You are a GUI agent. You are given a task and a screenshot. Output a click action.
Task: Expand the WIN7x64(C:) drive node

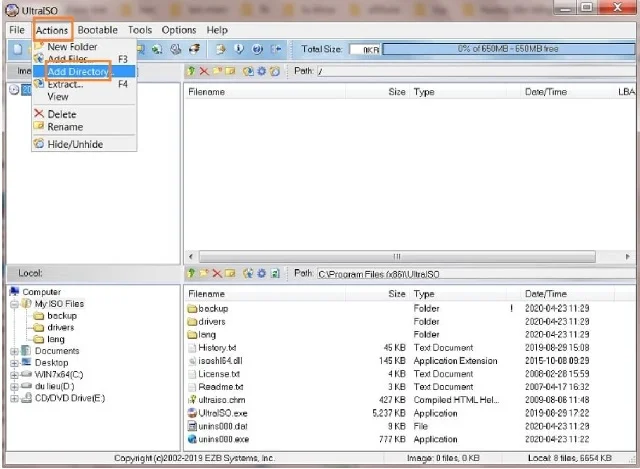point(14,375)
